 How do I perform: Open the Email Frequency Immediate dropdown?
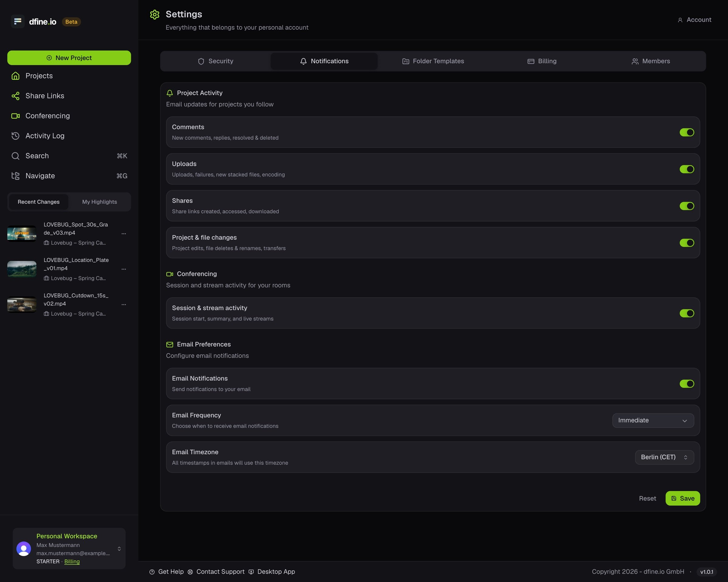(653, 420)
